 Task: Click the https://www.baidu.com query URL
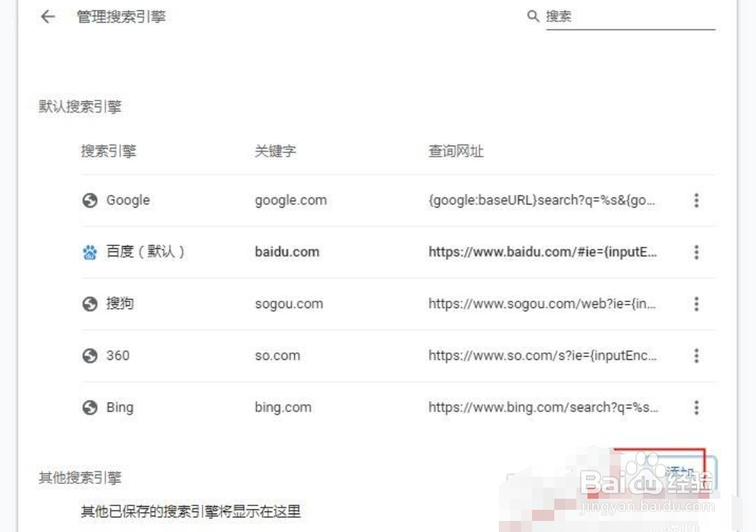(x=542, y=252)
